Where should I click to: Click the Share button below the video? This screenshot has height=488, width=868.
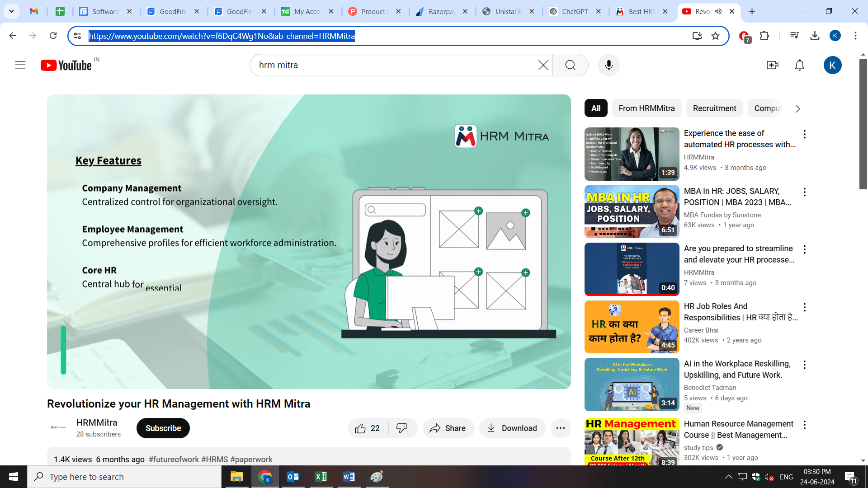(448, 428)
